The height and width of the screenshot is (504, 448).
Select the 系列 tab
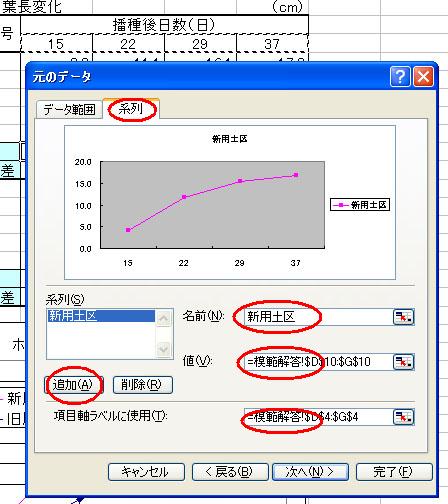[131, 108]
